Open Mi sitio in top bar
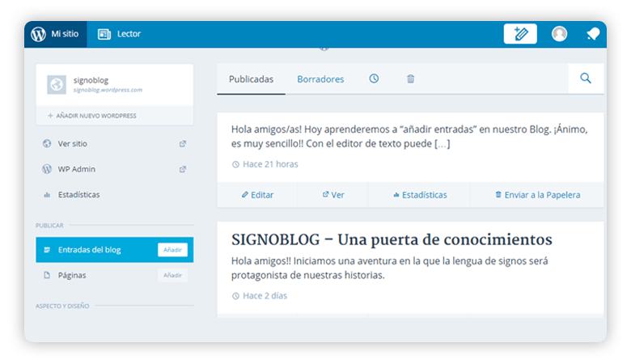 tap(56, 34)
